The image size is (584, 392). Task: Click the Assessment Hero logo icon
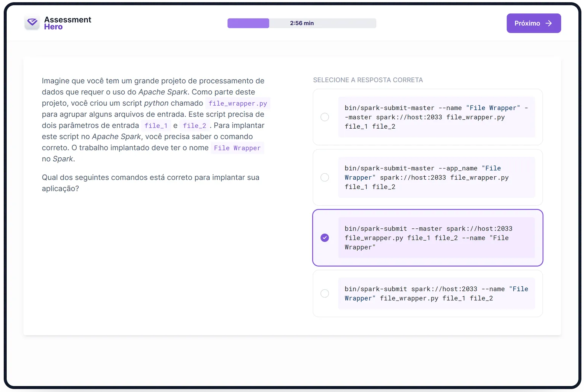coord(32,23)
